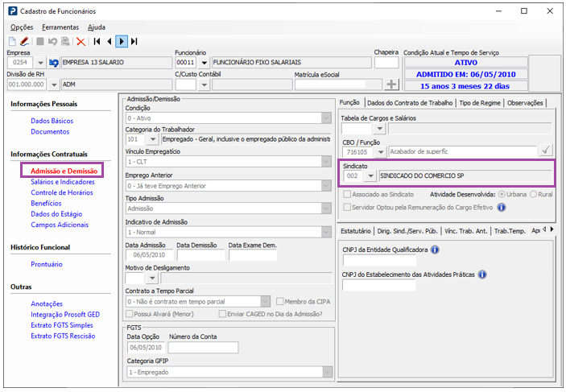Go to first record arrow
Viewport: 566px width, 392px height.
point(97,41)
